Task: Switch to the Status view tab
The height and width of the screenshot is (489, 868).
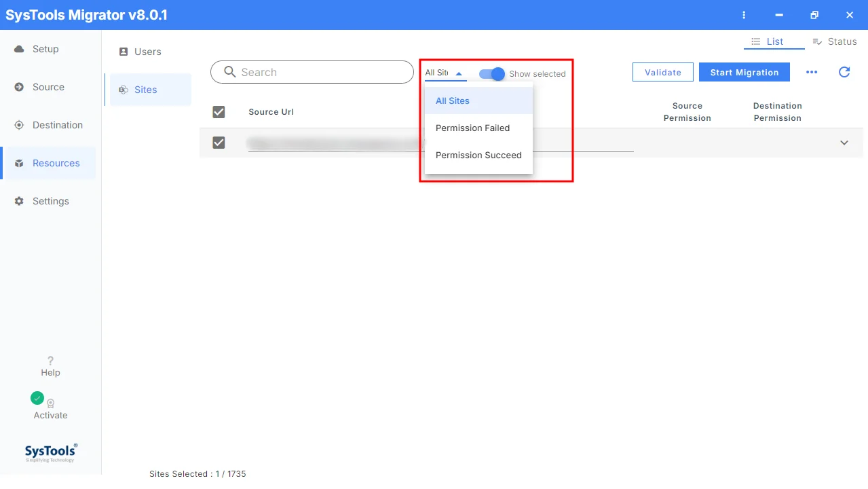Action: tap(834, 41)
